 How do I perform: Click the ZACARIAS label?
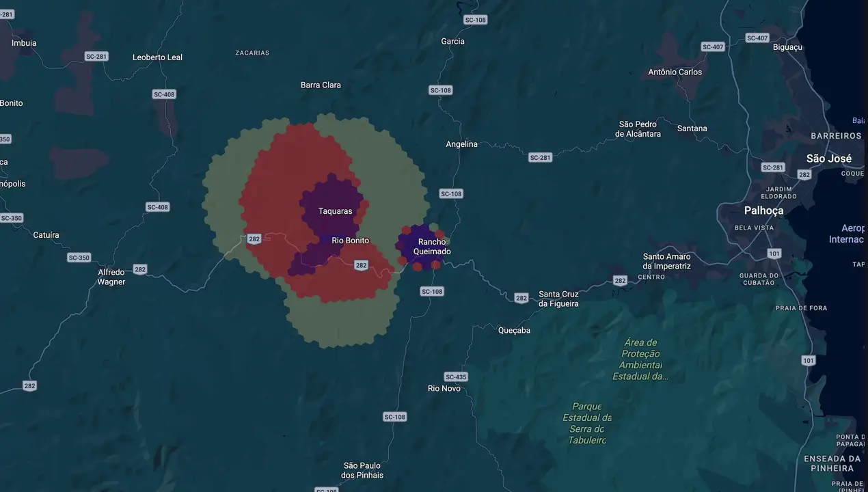pos(252,53)
